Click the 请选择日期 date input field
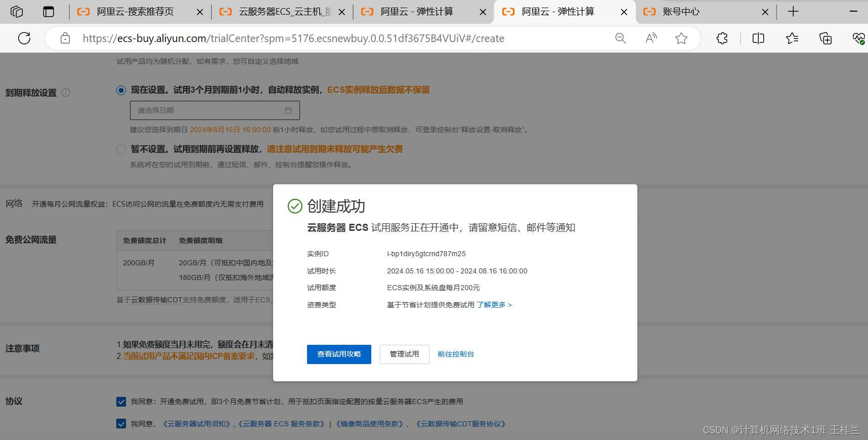The width and height of the screenshot is (868, 440). coord(215,110)
